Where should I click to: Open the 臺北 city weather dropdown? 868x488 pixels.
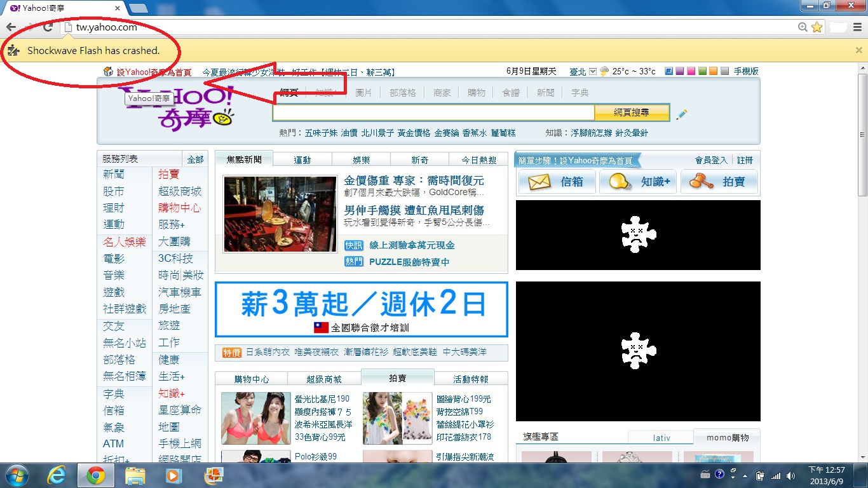click(593, 72)
